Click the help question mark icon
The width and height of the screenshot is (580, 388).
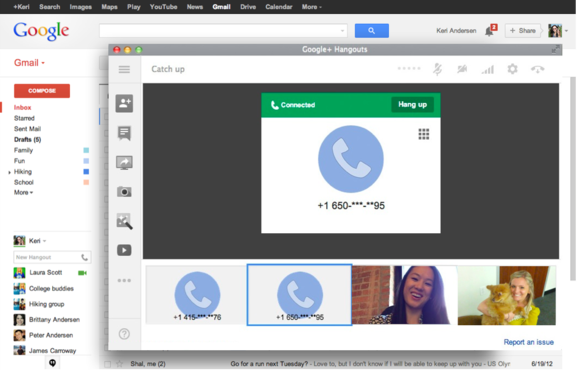tap(124, 334)
